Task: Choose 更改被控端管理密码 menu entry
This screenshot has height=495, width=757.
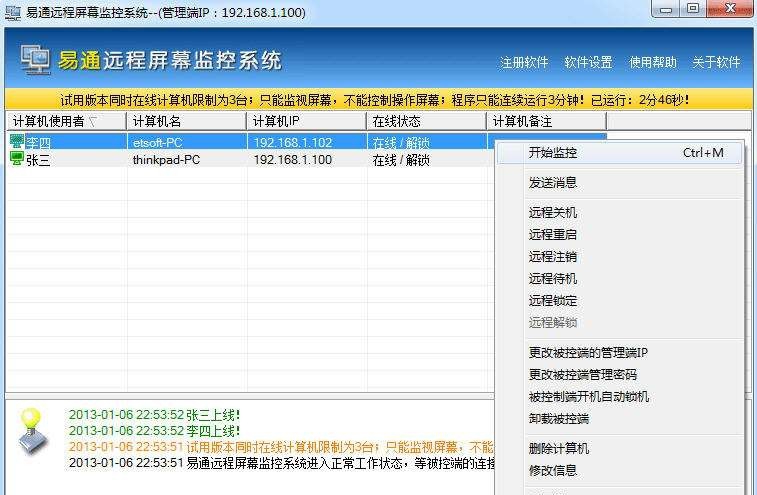Action: [x=619, y=375]
